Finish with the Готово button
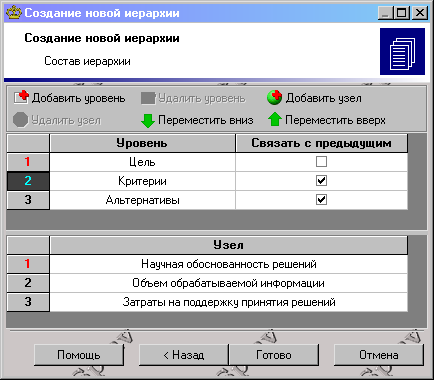This screenshot has height=380, width=434. (274, 355)
